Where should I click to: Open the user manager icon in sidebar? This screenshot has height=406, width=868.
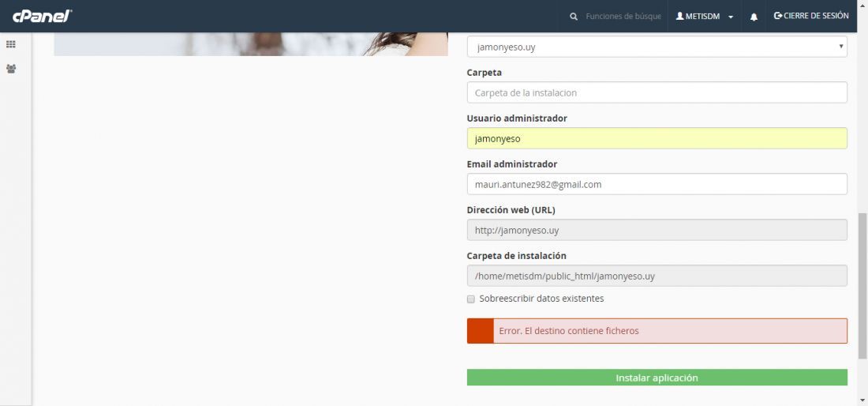point(10,70)
